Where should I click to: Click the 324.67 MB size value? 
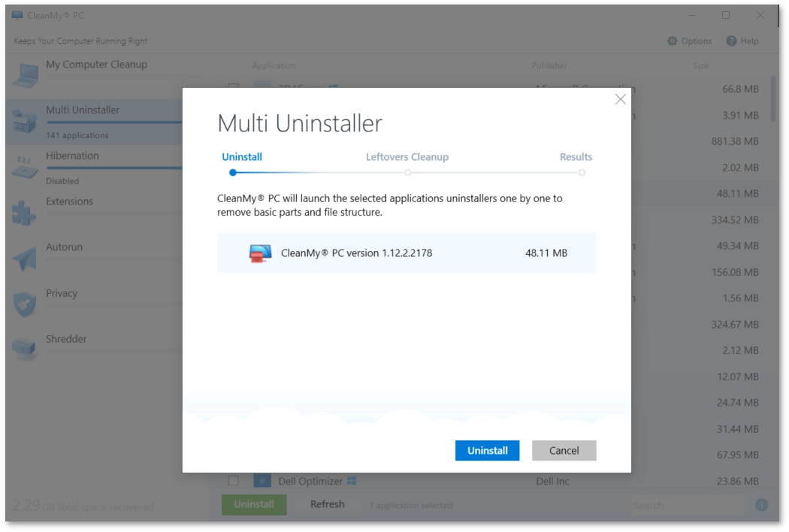click(x=735, y=325)
